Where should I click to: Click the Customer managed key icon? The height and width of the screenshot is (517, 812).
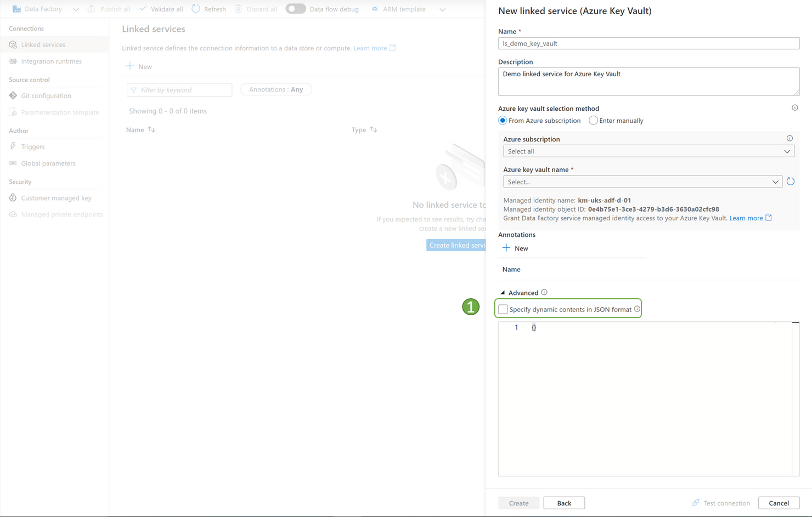point(13,198)
